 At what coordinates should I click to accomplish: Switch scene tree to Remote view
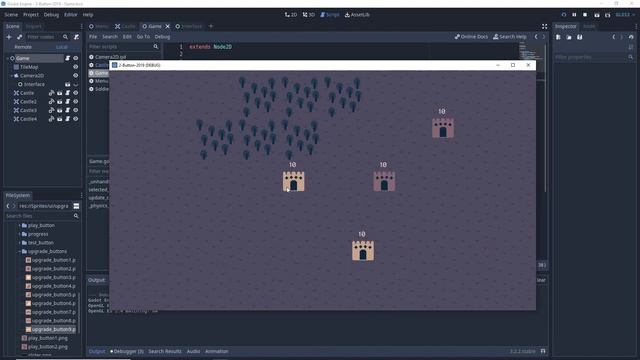[23, 47]
